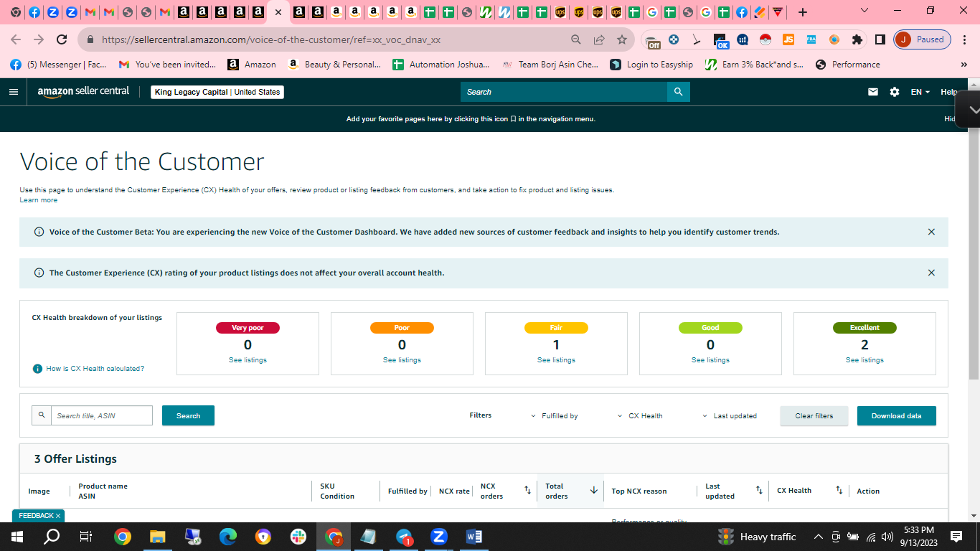Open the Beauty & Personal bookmark
This screenshot has width=980, height=551.
tap(334, 65)
